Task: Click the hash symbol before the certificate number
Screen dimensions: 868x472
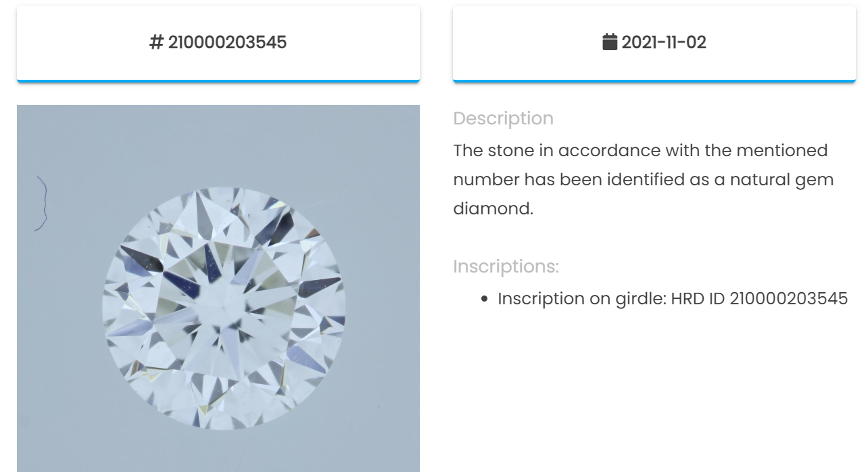Action: pos(157,43)
